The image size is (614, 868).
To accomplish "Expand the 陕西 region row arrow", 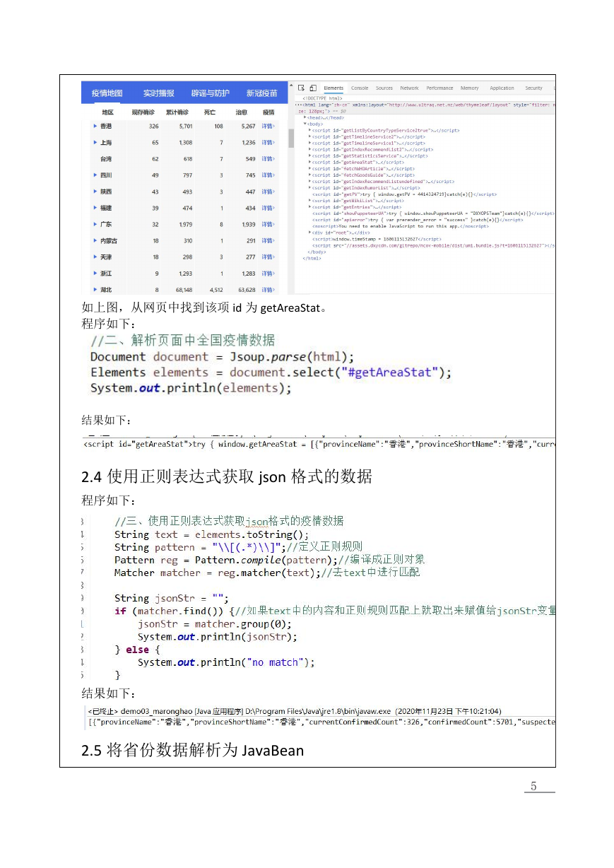I will point(95,192).
